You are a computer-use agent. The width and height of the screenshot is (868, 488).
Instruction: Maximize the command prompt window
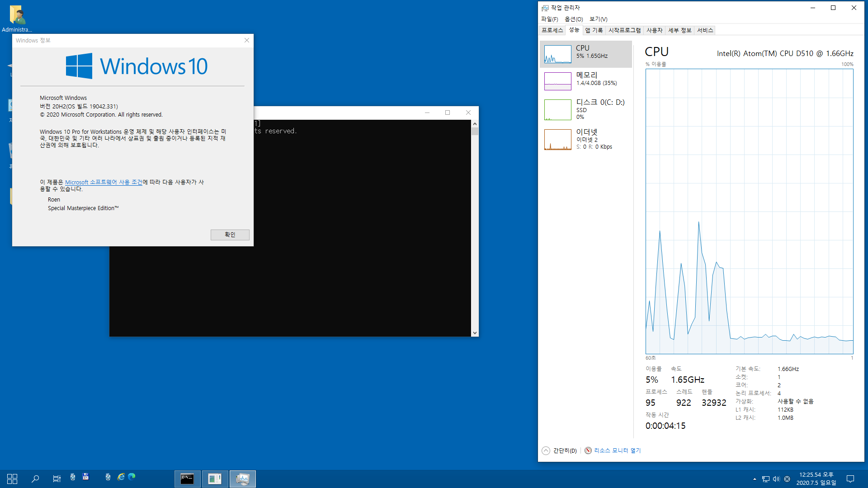pos(448,113)
